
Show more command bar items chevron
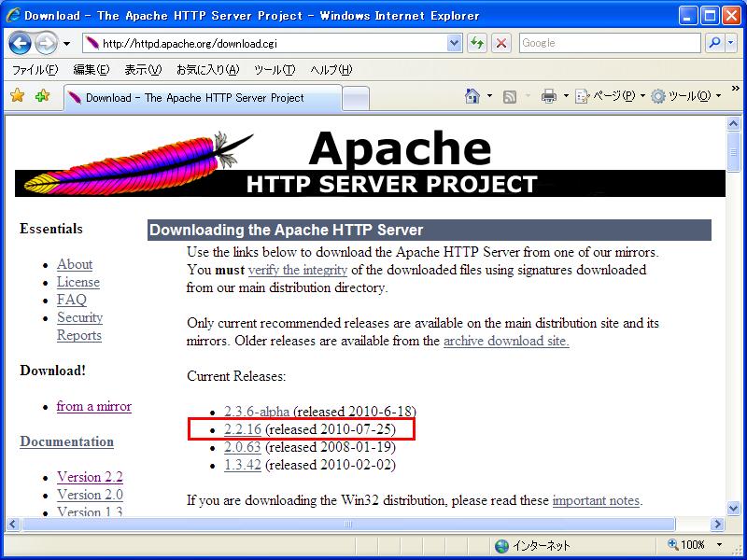(736, 89)
